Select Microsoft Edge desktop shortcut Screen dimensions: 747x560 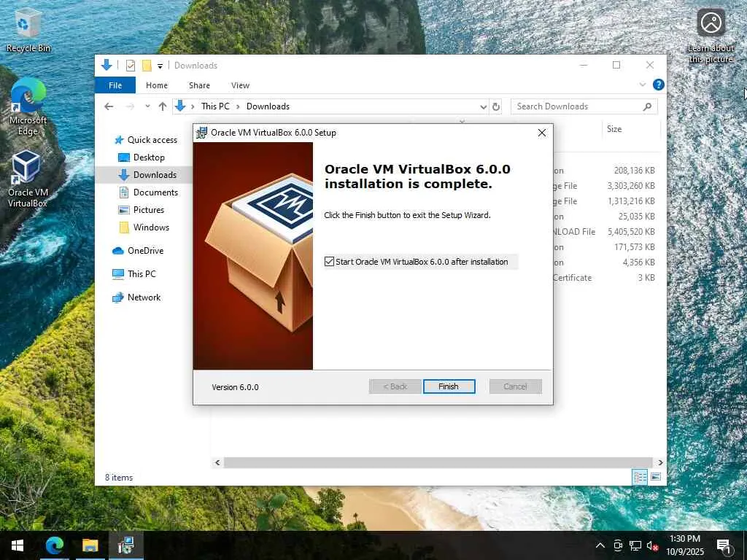click(x=28, y=108)
